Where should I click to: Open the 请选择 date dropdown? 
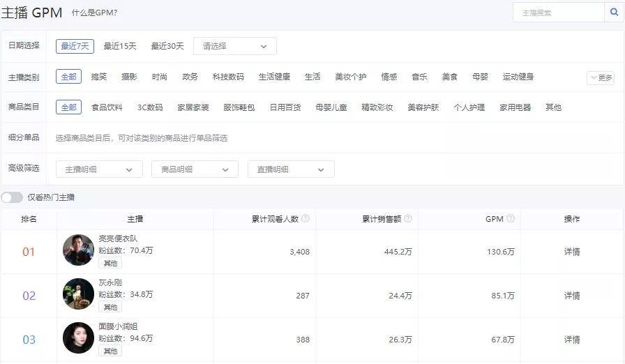pos(235,46)
